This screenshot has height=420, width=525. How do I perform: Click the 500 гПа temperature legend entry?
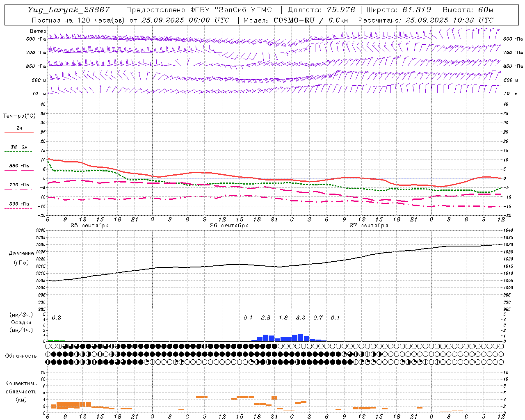pos(19,204)
